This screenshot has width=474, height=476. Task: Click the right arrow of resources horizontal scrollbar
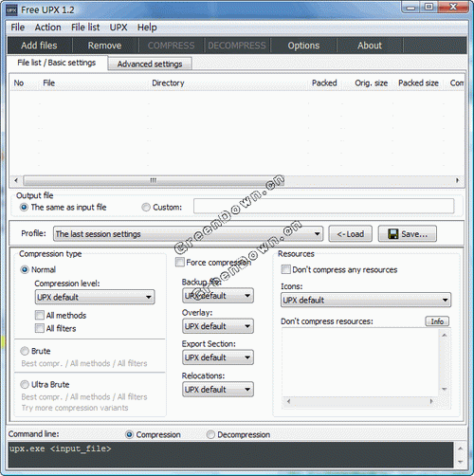point(431,401)
